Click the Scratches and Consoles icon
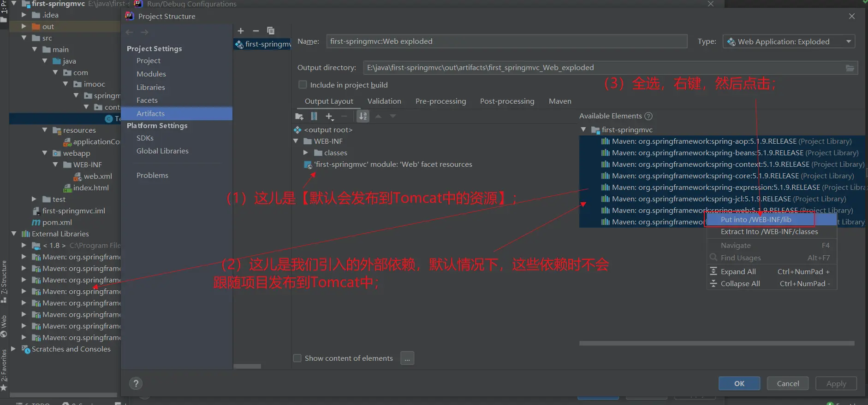 (x=26, y=349)
